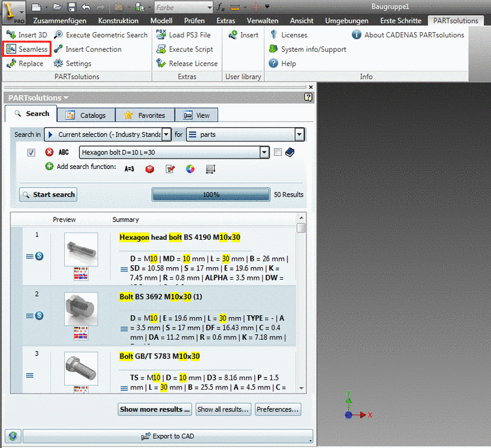This screenshot has width=491, height=448.
Task: Open search Preferences button
Action: pyautogui.click(x=278, y=409)
